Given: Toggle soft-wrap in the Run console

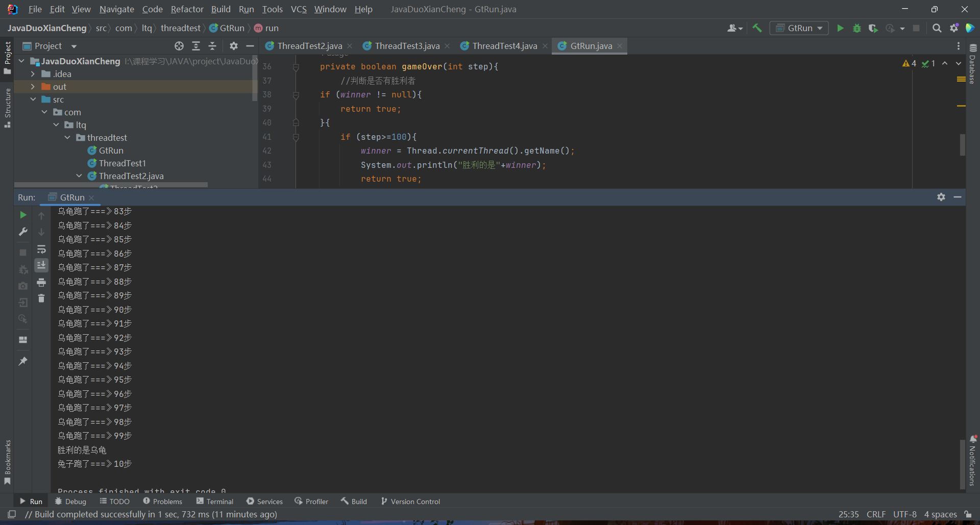Looking at the screenshot, I should pyautogui.click(x=41, y=249).
